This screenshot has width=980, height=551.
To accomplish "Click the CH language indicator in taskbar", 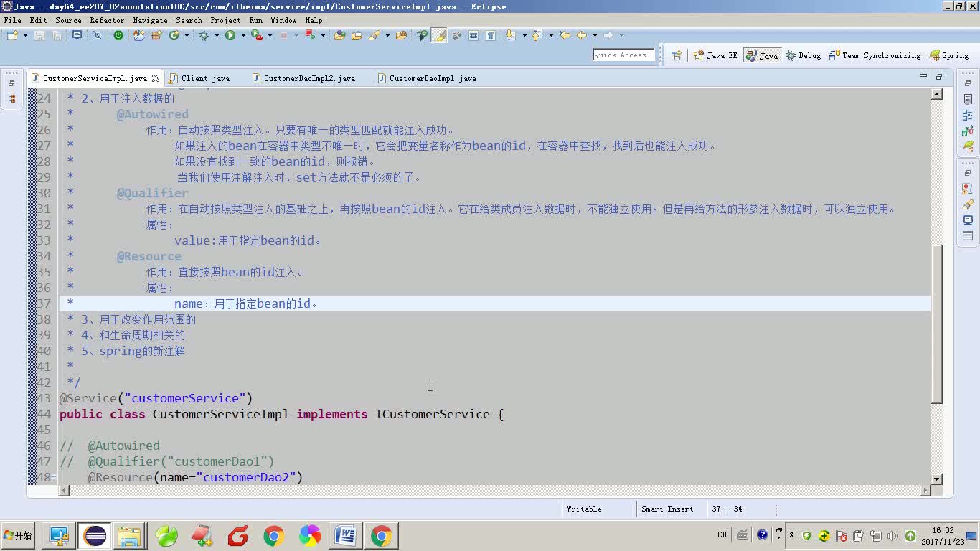I will [x=722, y=534].
